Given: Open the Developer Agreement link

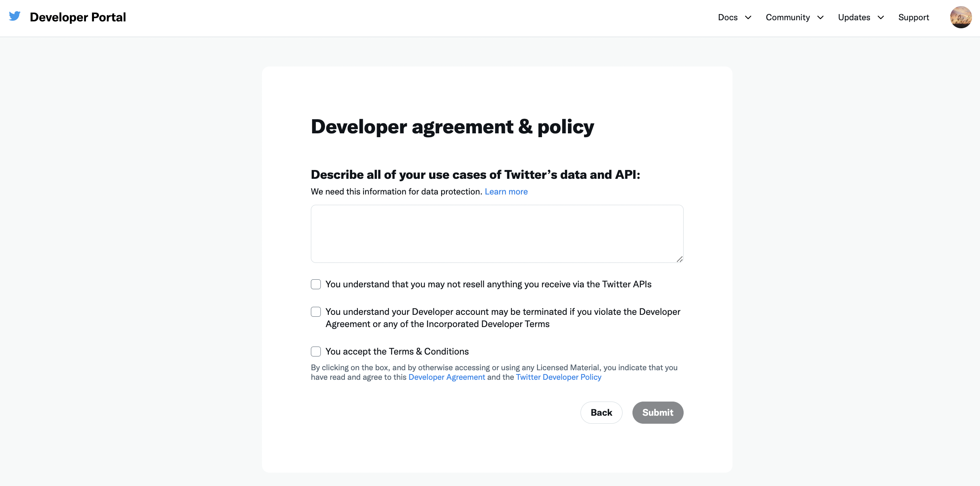Looking at the screenshot, I should 446,377.
